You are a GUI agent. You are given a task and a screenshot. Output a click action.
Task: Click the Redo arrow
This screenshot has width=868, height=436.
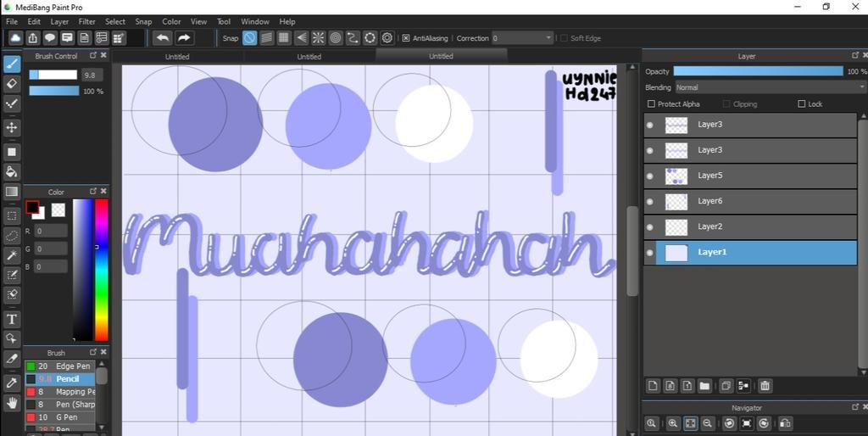pos(184,37)
